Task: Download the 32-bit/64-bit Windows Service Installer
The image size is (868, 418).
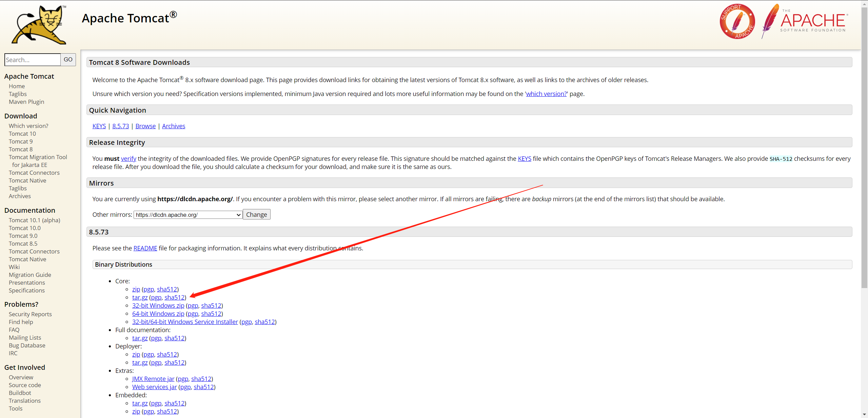Action: [x=185, y=322]
